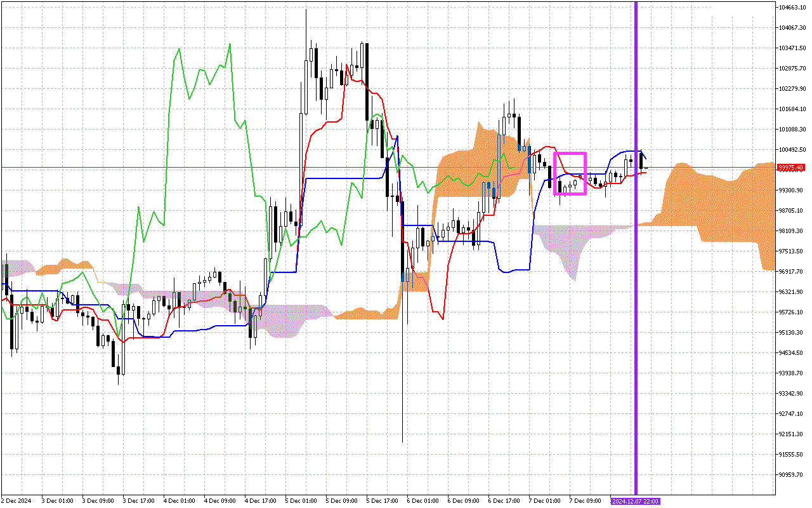Click the 98109.30 price axis label
The width and height of the screenshot is (812, 508).
792,231
